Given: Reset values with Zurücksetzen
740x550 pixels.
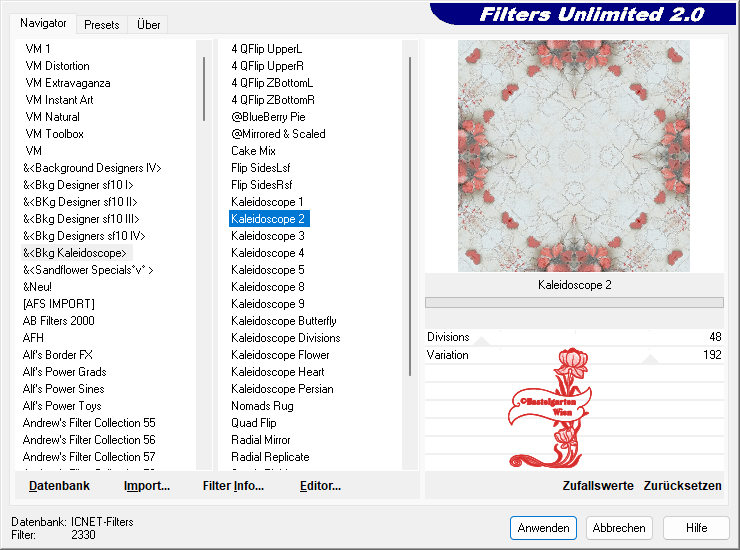Looking at the screenshot, I should (682, 486).
